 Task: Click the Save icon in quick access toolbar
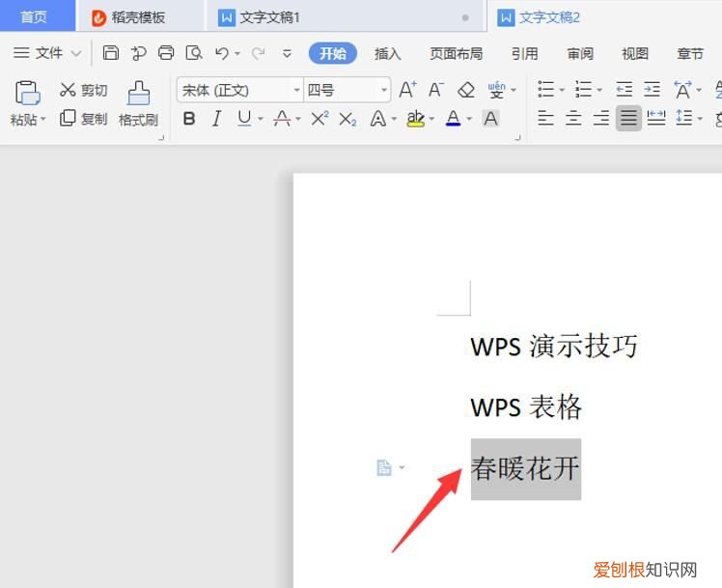[x=110, y=53]
